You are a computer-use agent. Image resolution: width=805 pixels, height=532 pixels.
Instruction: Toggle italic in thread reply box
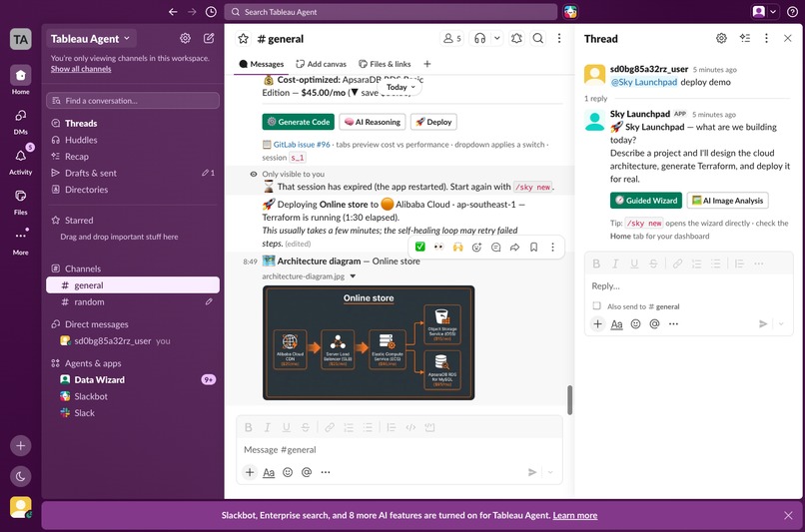pos(615,264)
